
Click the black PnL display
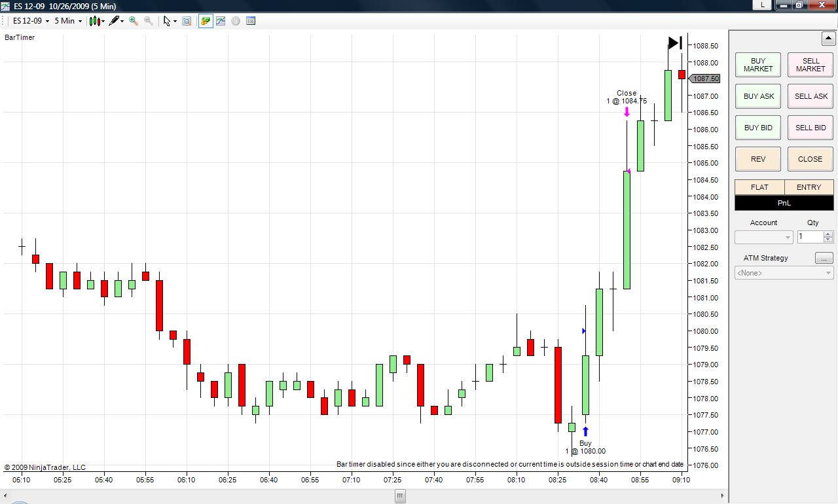point(784,203)
